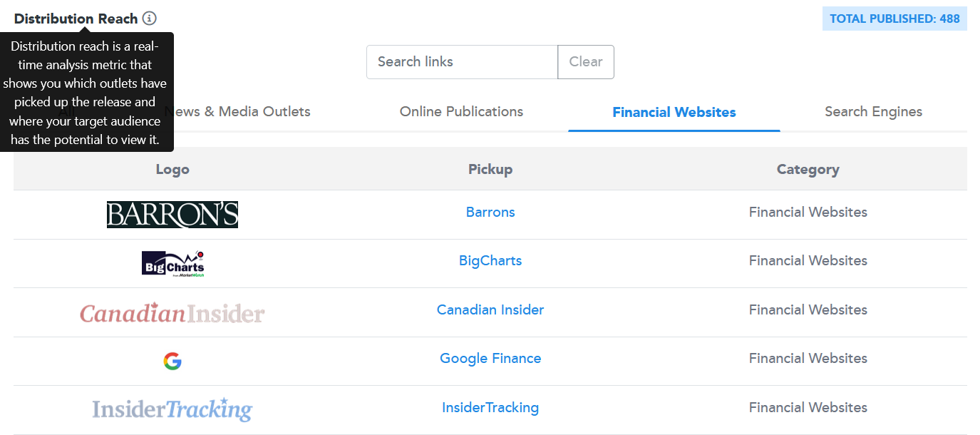Go to the Search Engines tab
The image size is (980, 435).
(x=873, y=112)
